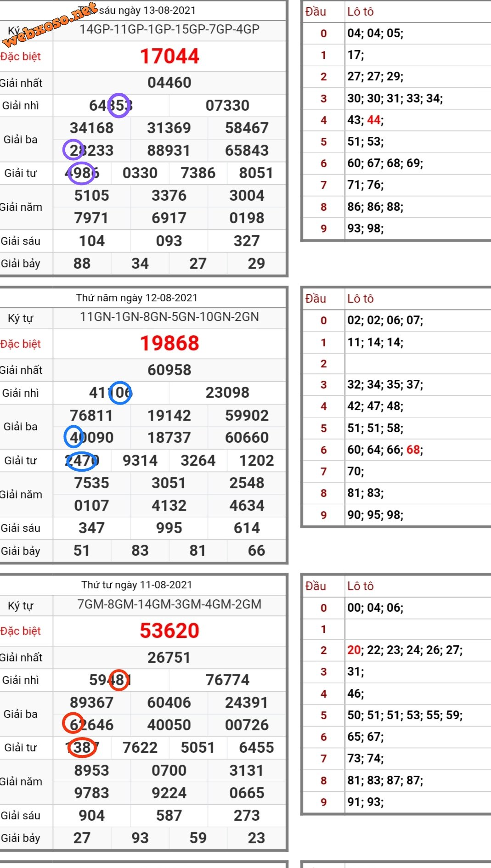Select third prize number 76811
This screenshot has height=868, width=491.
[x=92, y=416]
